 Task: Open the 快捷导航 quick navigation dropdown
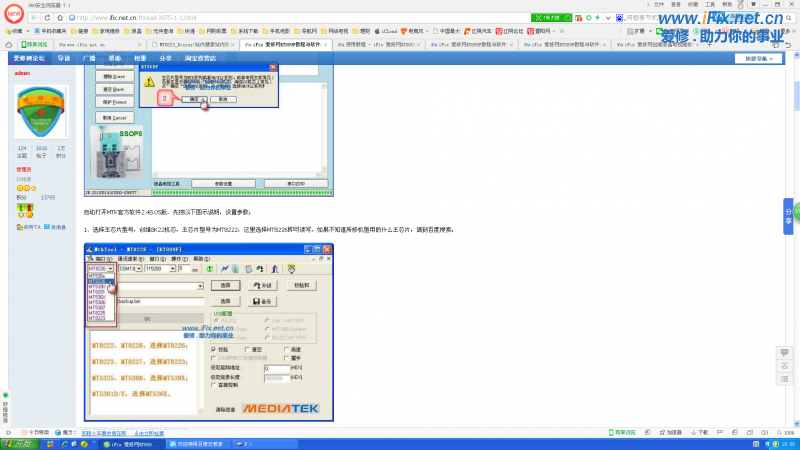click(760, 59)
